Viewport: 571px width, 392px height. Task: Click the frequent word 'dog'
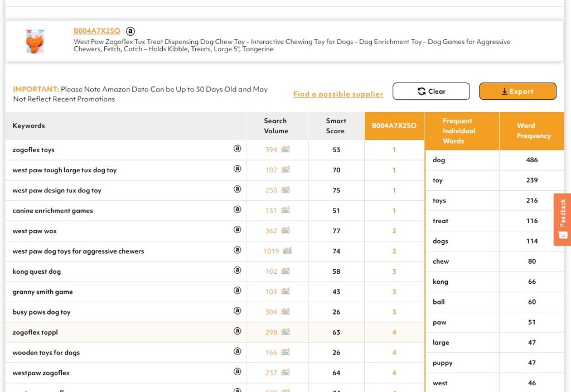(439, 160)
